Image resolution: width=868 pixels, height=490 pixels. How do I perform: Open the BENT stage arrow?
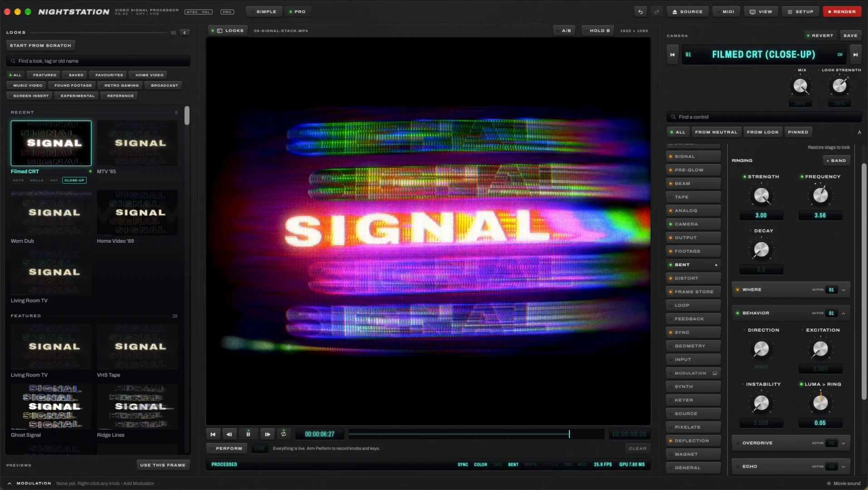click(x=716, y=265)
